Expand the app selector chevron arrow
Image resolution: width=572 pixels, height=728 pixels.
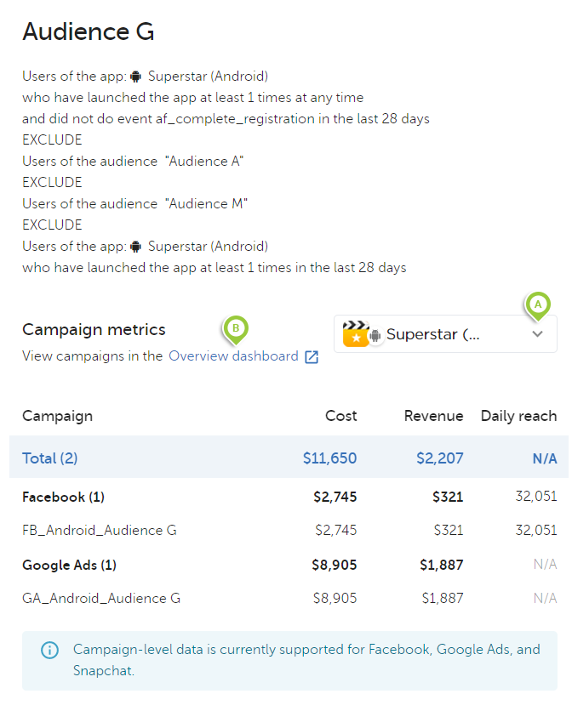click(537, 334)
